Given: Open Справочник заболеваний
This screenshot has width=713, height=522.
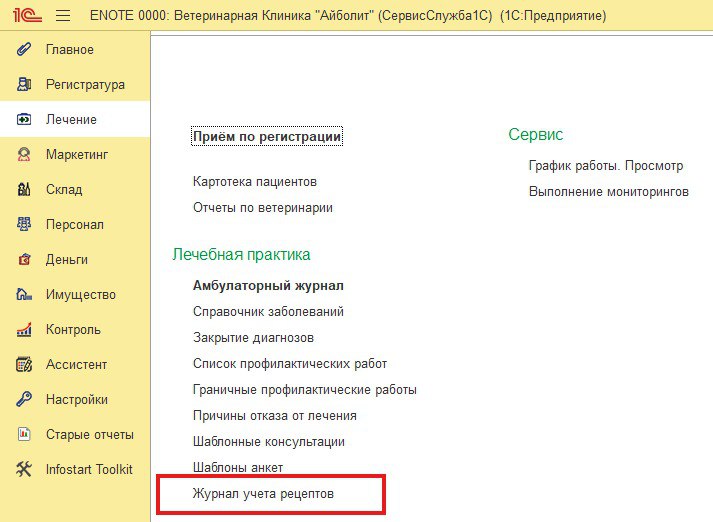Looking at the screenshot, I should point(268,311).
